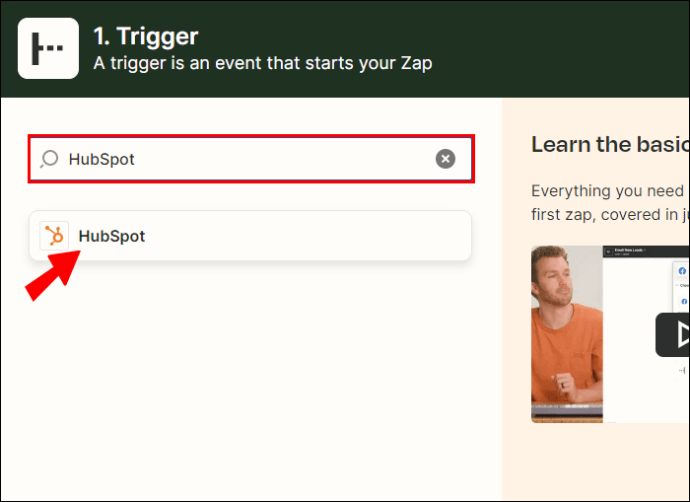690x502 pixels.
Task: Click the magnifier icon in search box
Action: coord(49,159)
